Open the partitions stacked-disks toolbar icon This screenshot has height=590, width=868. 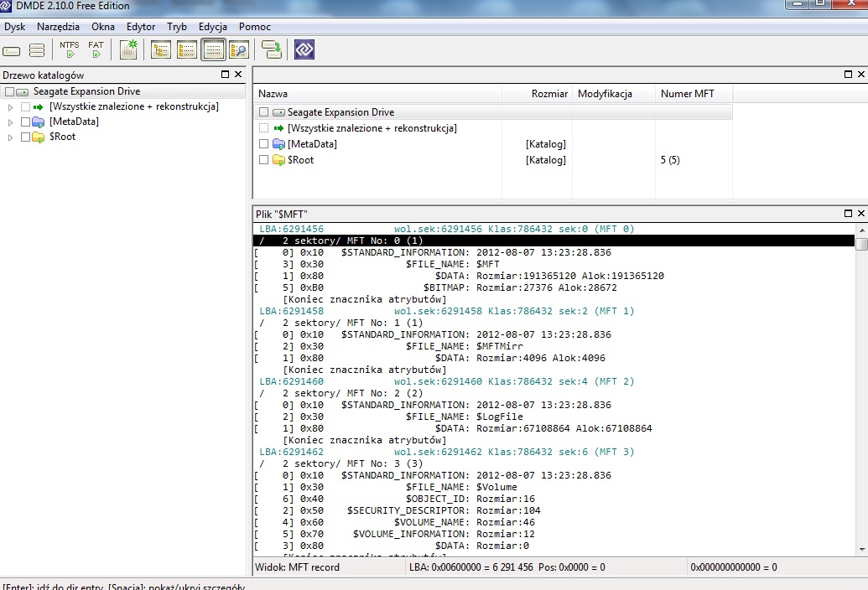(37, 50)
